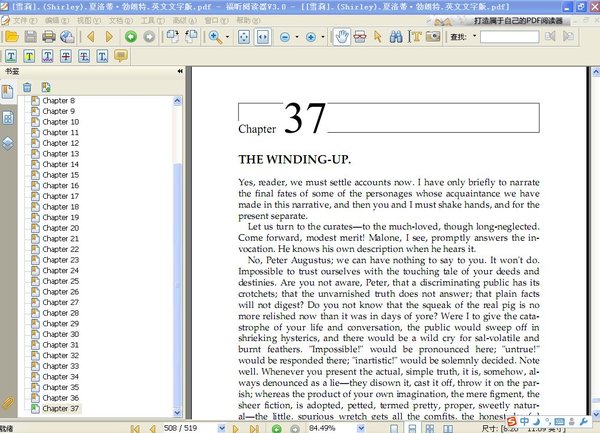The image size is (600, 433).
Task: Select the Squiggly underline tool
Action: [x=47, y=57]
